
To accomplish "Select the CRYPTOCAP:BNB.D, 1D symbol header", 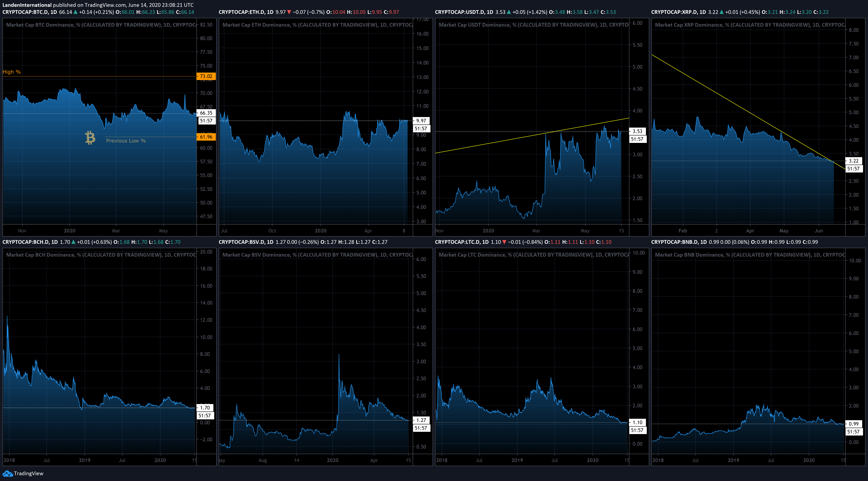I will (679, 242).
